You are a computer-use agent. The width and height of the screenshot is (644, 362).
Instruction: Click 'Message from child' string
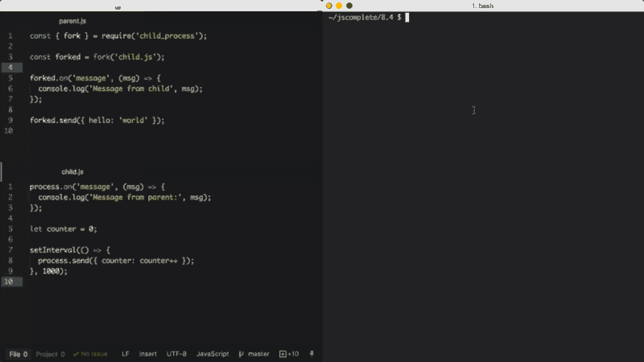[131, 88]
